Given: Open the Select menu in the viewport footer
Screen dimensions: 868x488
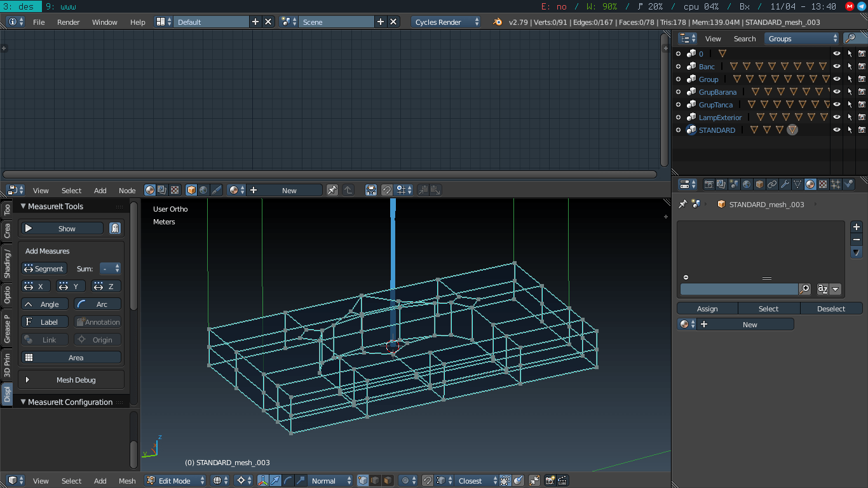Looking at the screenshot, I should point(71,481).
